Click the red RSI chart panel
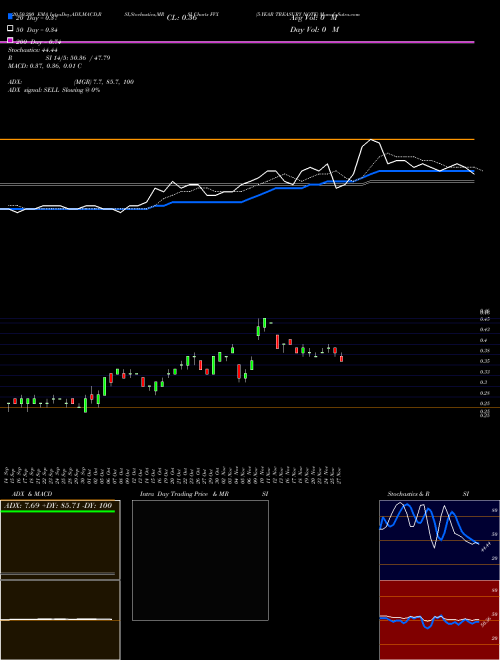 pos(439,620)
